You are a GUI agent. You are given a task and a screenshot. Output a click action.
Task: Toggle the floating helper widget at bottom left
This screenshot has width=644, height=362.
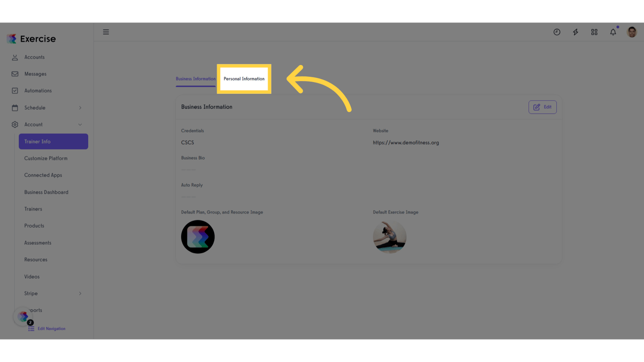click(x=22, y=316)
